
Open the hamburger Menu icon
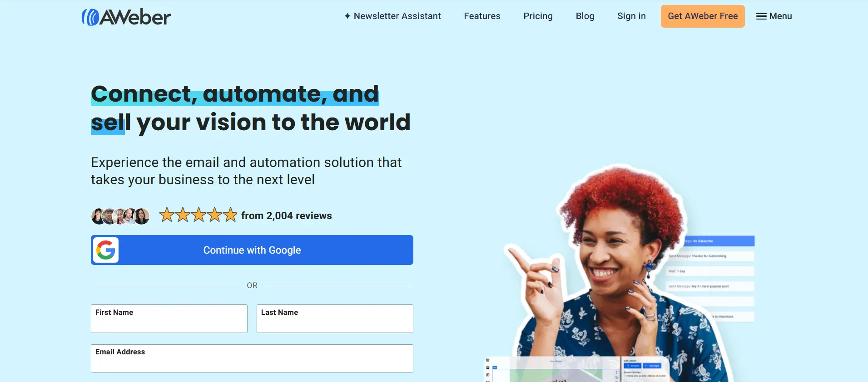click(x=761, y=16)
